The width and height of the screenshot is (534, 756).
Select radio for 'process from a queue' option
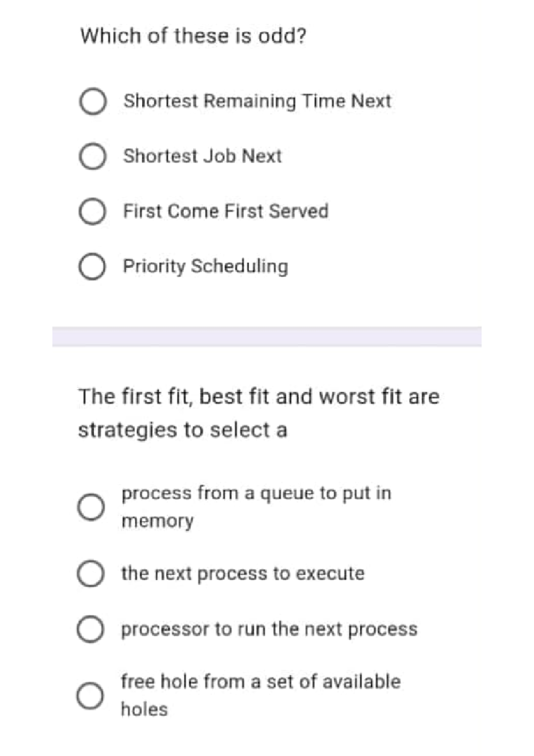tap(91, 507)
